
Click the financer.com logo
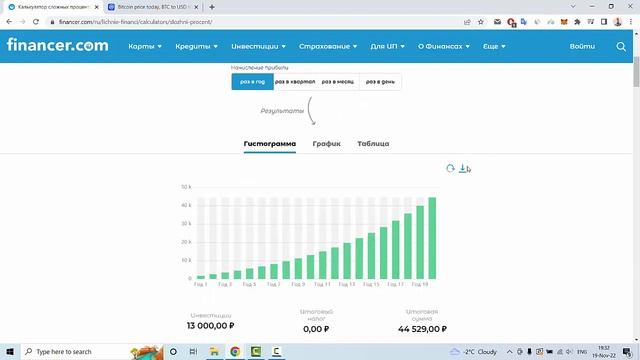pos(58,45)
